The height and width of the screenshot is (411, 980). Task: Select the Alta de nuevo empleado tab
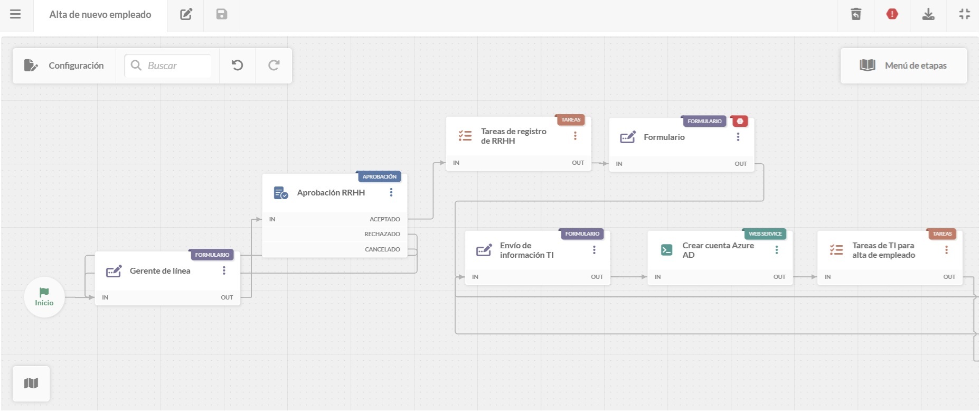point(100,15)
